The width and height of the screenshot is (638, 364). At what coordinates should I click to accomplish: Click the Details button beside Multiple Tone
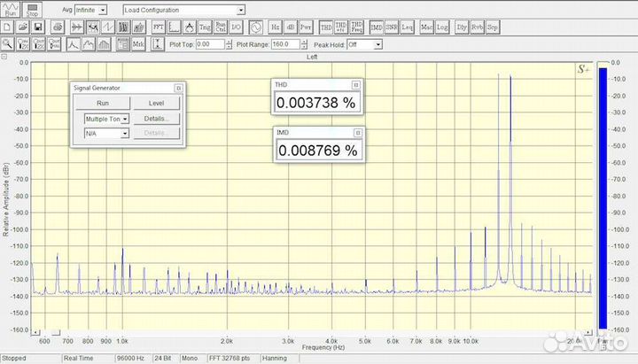click(x=156, y=119)
